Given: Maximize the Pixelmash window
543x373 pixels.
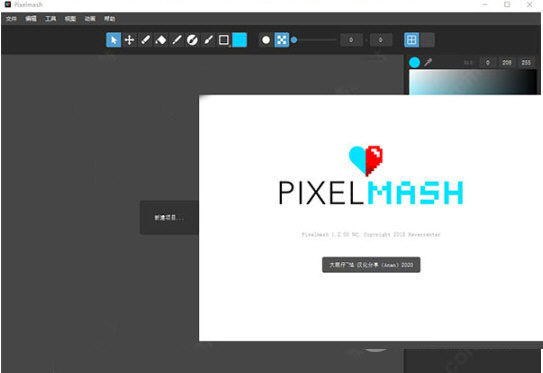Looking at the screenshot, I should pyautogui.click(x=507, y=5).
